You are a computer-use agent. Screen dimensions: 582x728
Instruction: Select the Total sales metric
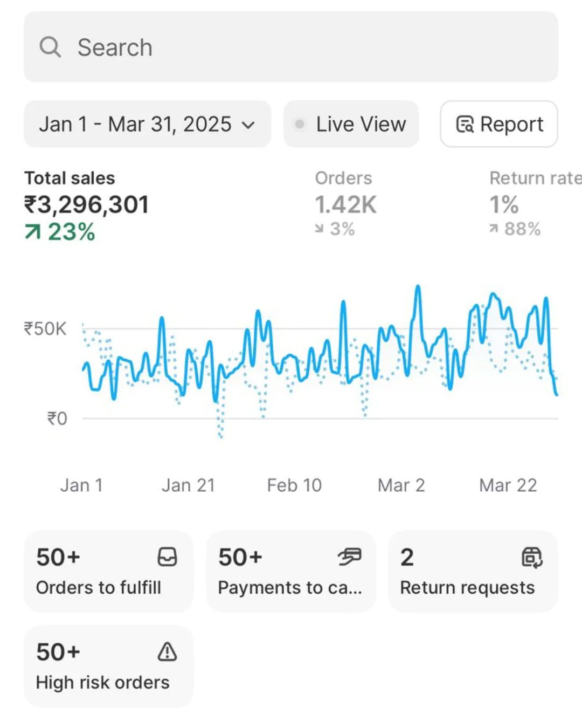[x=86, y=205]
